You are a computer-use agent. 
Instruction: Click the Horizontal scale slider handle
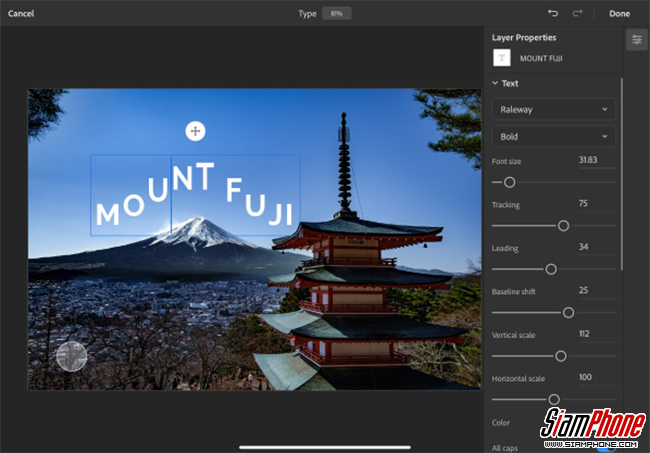point(554,400)
